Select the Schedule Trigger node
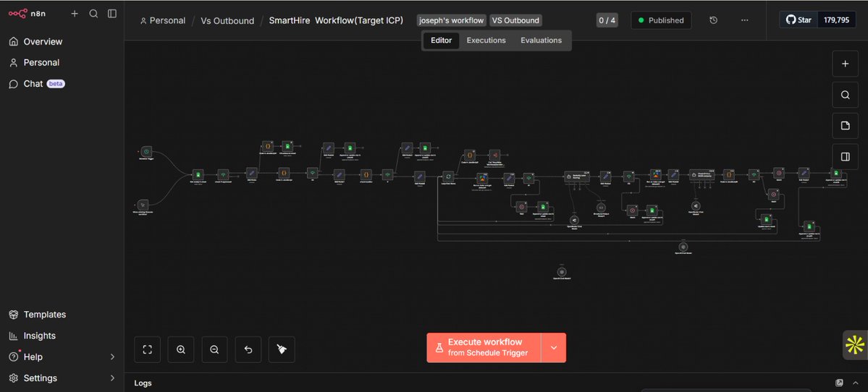 [146, 151]
